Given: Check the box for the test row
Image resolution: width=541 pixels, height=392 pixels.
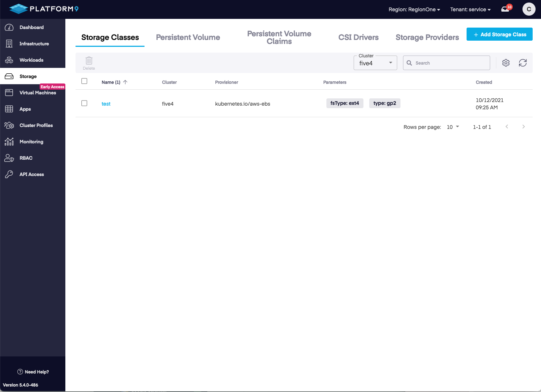Looking at the screenshot, I should (x=84, y=103).
